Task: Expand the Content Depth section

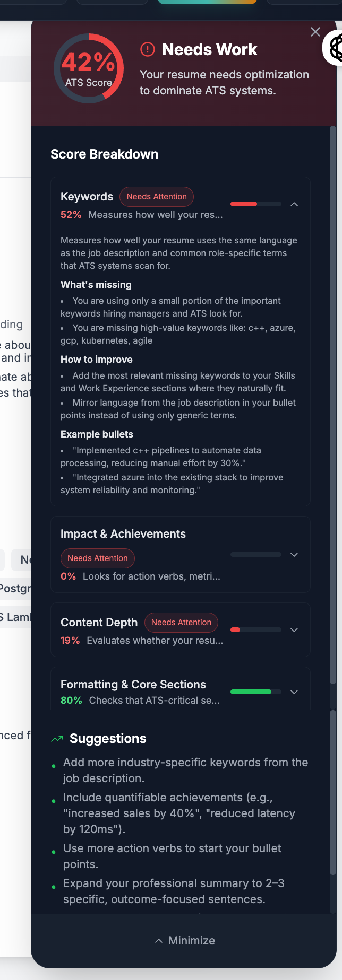Action: click(294, 629)
